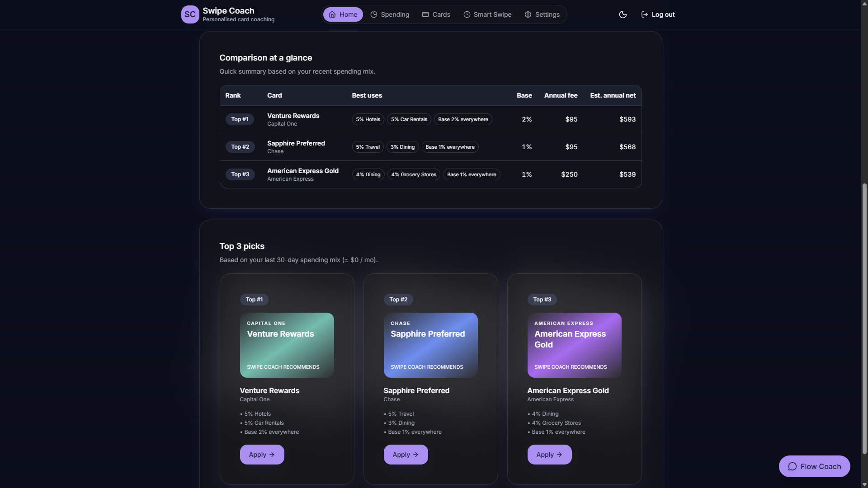Open the Settings tab
Screen dimensions: 868x488
[542, 14]
